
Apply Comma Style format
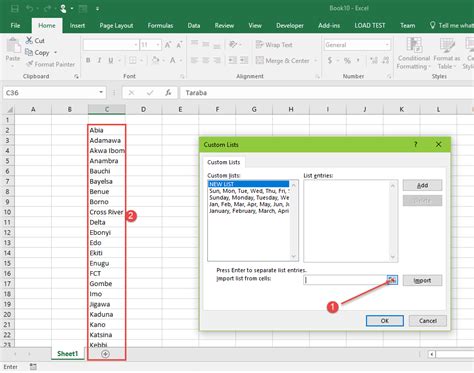tap(359, 60)
